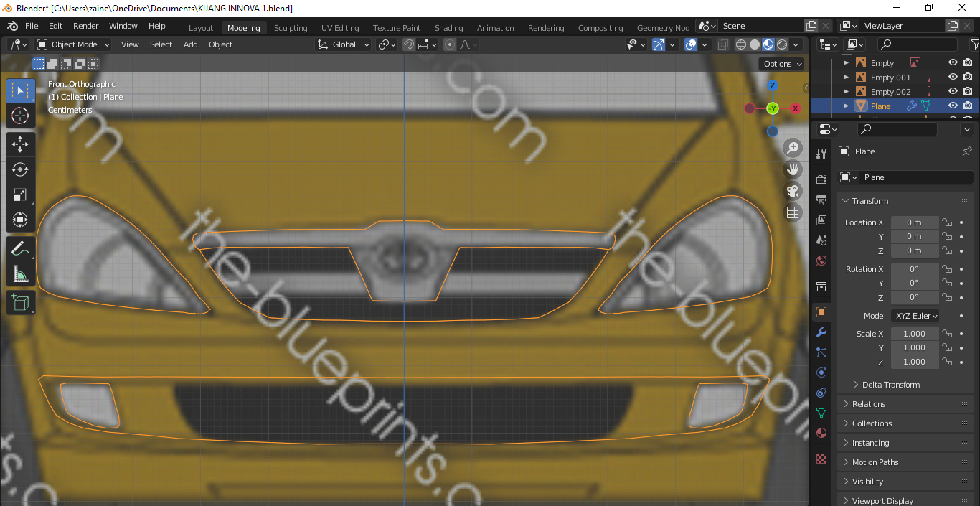Expand the Relations panel

point(905,404)
